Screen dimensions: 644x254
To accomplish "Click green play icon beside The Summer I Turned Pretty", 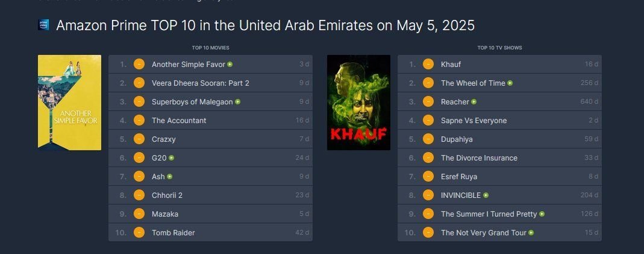I will tap(542, 214).
